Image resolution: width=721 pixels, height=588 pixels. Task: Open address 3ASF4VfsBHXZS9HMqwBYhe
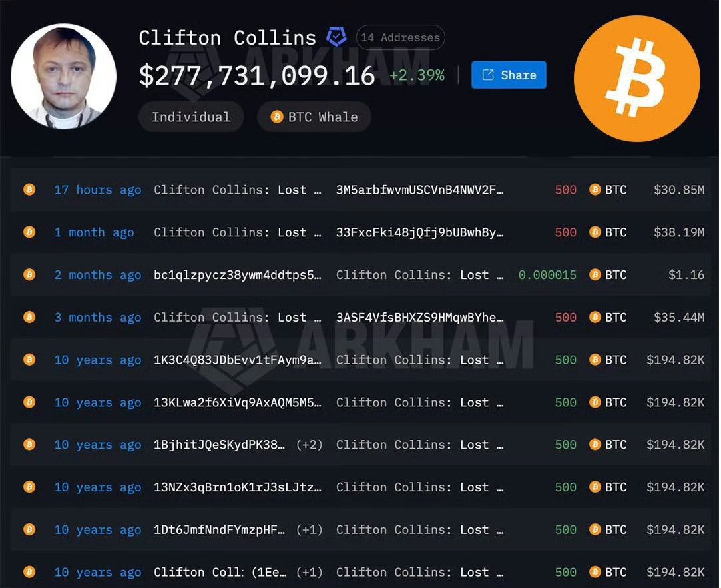[420, 318]
